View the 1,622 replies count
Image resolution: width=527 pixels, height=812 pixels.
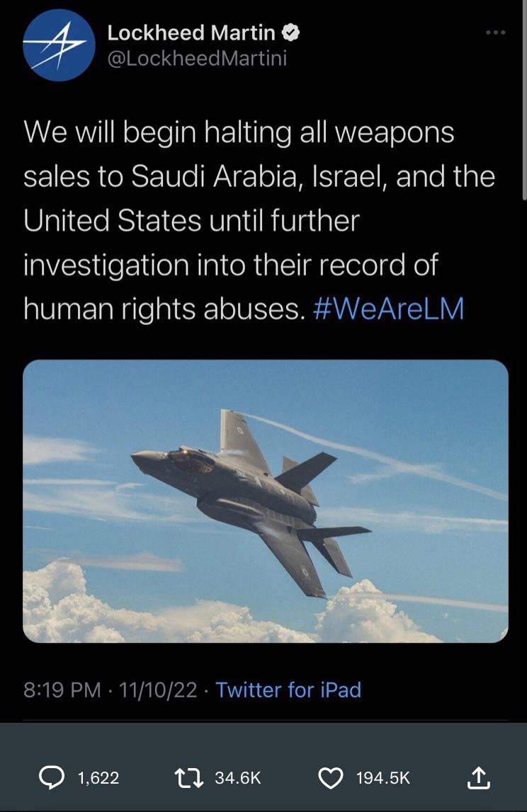coord(98,778)
